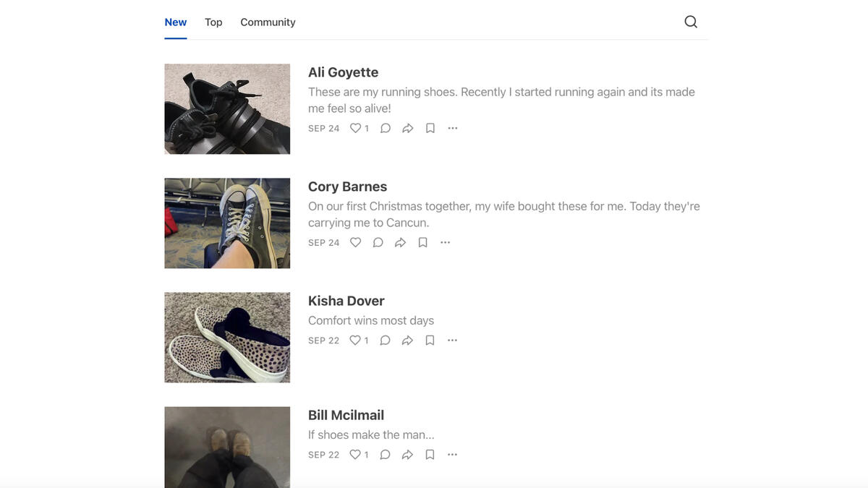This screenshot has height=488, width=868.
Task: Open more options for Ali Goyette's post
Action: pyautogui.click(x=453, y=128)
